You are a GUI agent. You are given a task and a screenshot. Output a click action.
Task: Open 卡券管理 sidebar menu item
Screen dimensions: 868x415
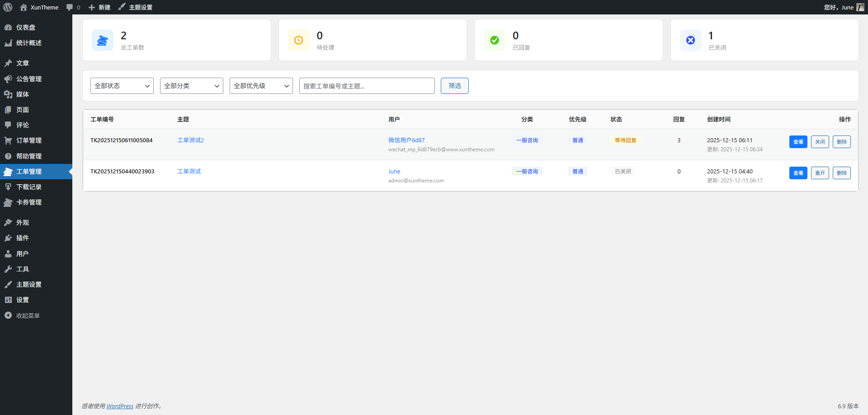(x=29, y=202)
